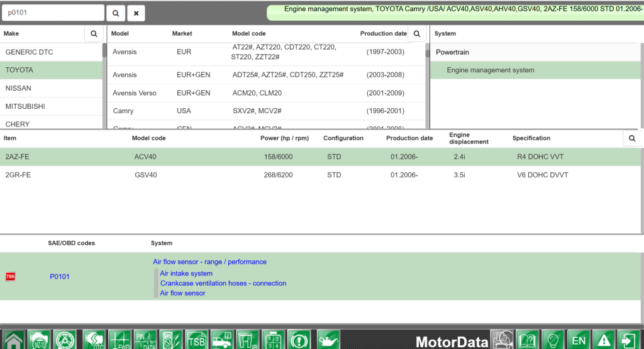Open the P0101 code link
Viewport: 644px width, 349px height.
(x=60, y=277)
